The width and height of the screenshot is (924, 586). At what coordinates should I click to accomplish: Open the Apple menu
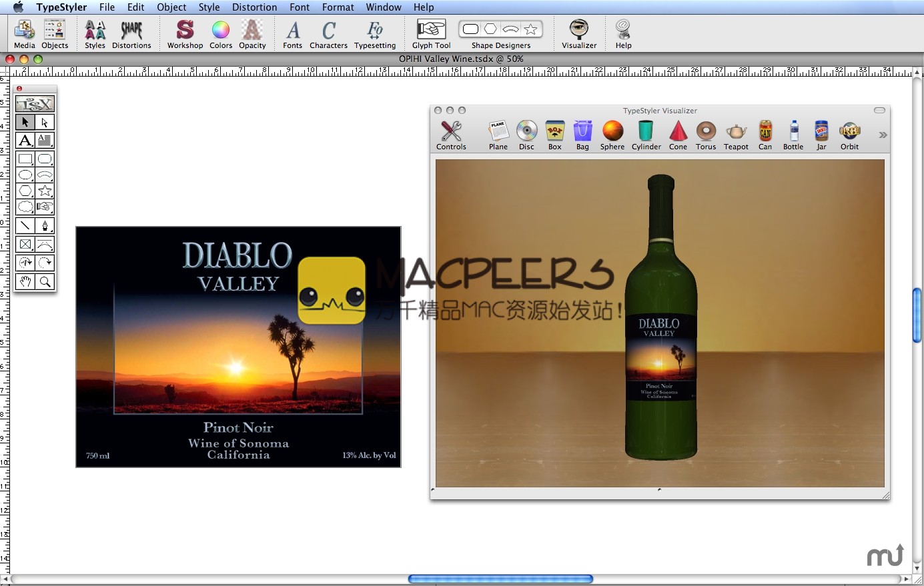tap(17, 7)
